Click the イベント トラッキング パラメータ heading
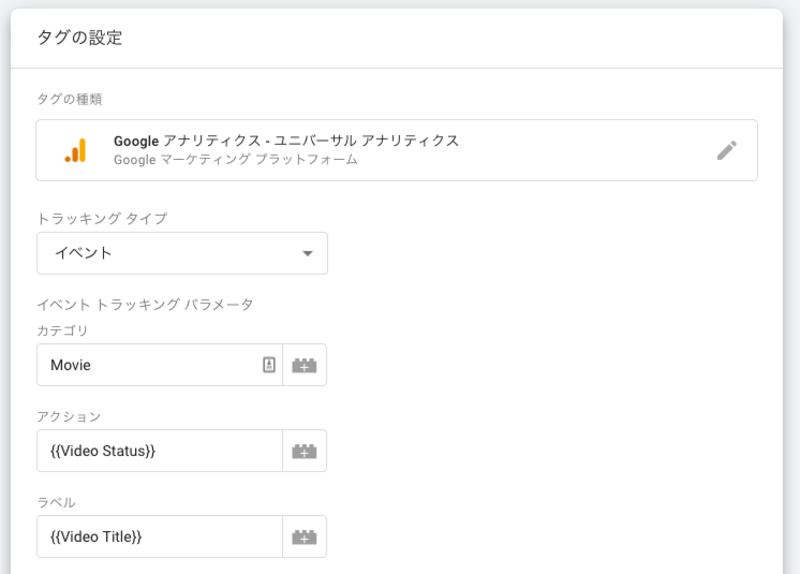The width and height of the screenshot is (800, 574). (145, 305)
